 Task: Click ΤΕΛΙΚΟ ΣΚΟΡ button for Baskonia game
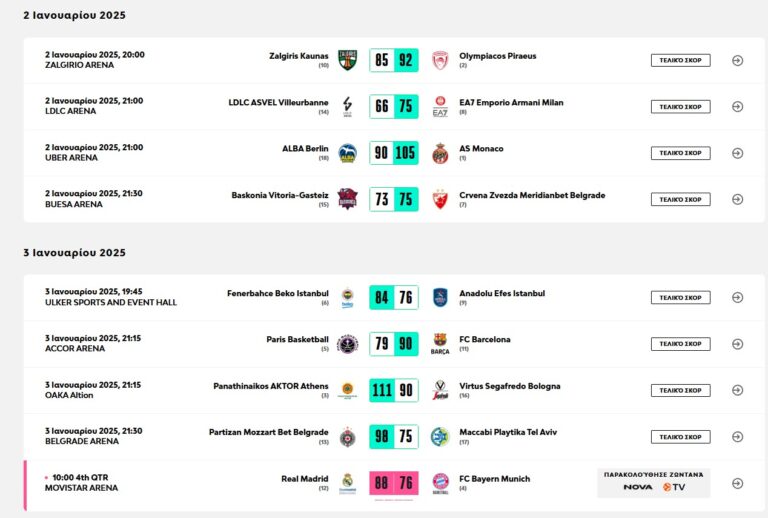coord(680,199)
